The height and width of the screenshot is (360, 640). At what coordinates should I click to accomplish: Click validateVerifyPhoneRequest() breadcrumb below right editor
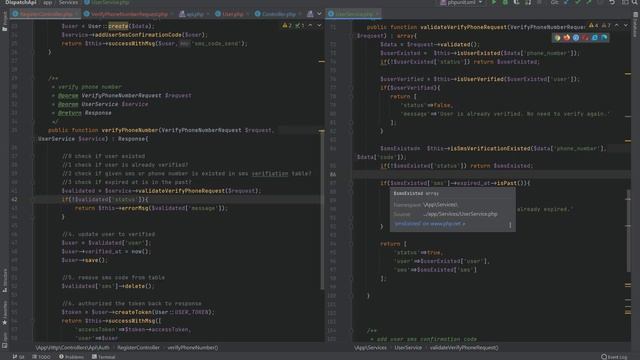pyautogui.click(x=464, y=348)
